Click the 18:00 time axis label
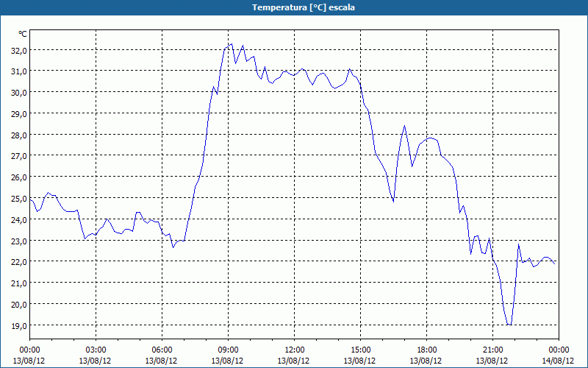588x368 pixels. tap(427, 350)
